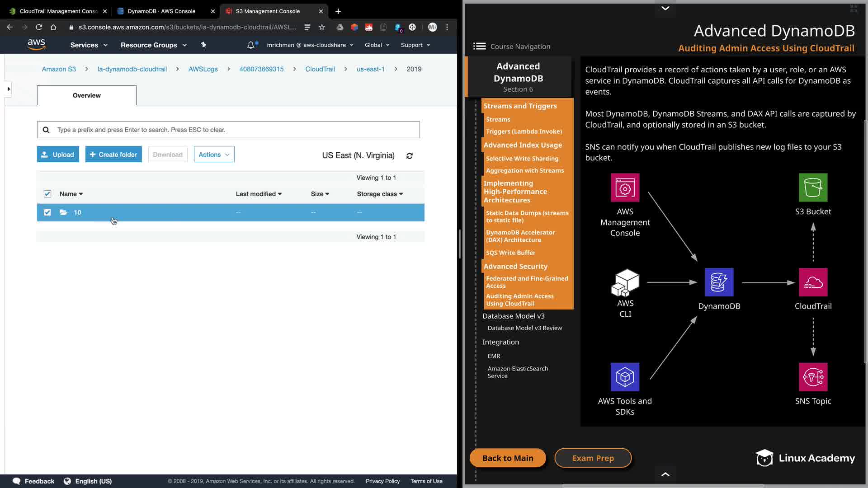
Task: Click the Create folder button
Action: click(113, 155)
